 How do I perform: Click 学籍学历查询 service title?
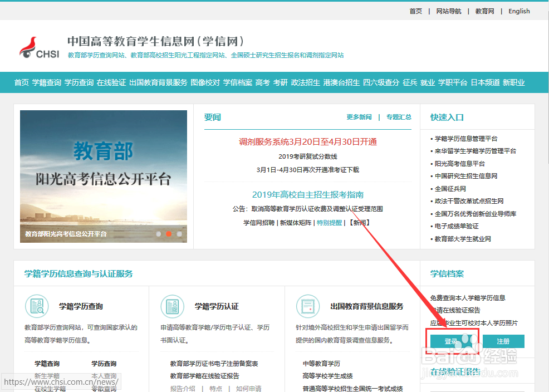81,306
